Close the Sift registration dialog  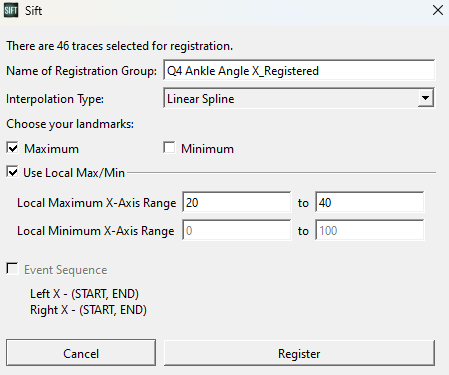tap(438, 10)
